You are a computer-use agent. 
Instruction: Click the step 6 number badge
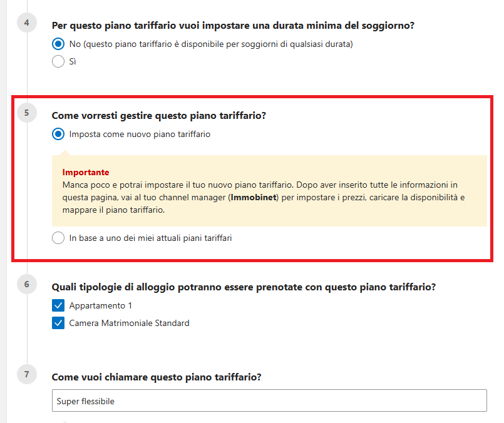click(27, 284)
